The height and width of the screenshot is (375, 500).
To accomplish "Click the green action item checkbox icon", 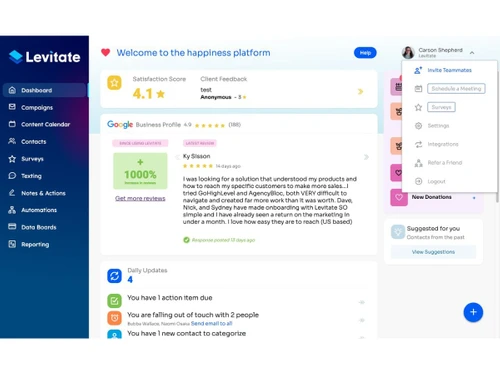I will [x=114, y=301].
